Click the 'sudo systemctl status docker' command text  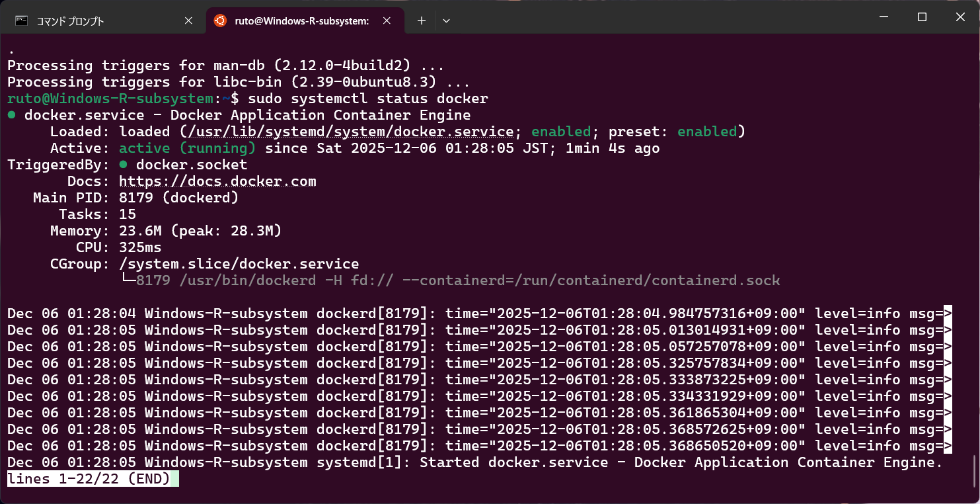368,99
